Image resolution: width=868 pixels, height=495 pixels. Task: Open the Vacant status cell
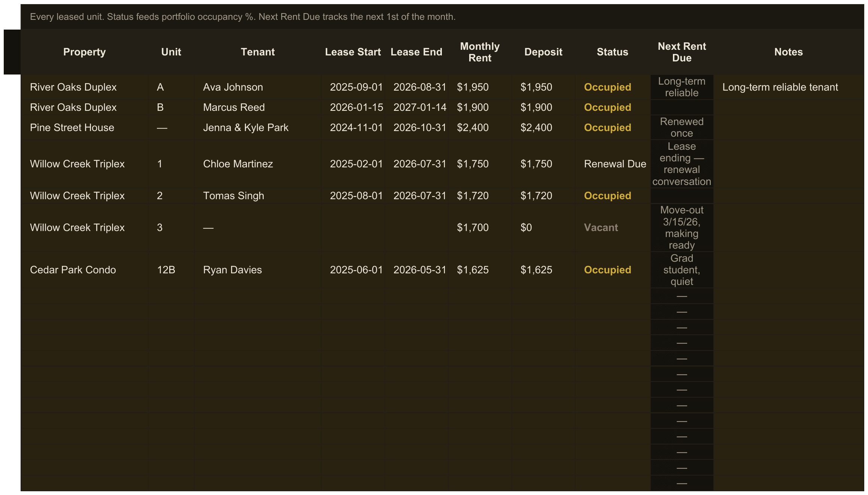pyautogui.click(x=613, y=228)
